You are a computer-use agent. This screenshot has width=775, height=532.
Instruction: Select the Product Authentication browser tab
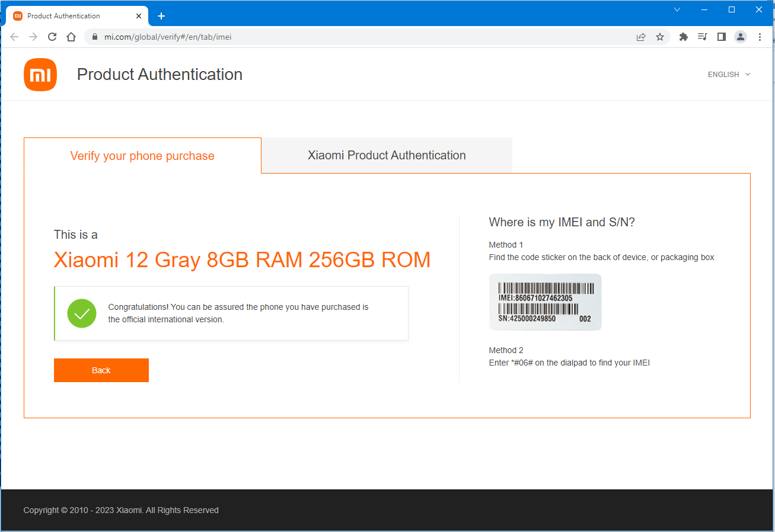77,16
